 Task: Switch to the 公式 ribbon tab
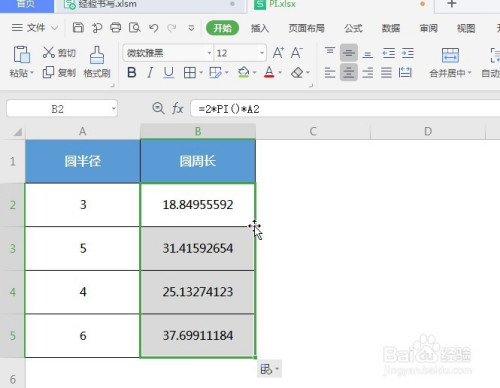point(353,28)
